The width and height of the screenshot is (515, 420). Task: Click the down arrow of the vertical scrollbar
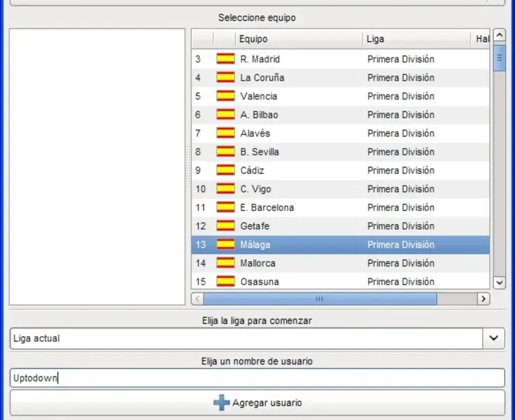click(500, 282)
